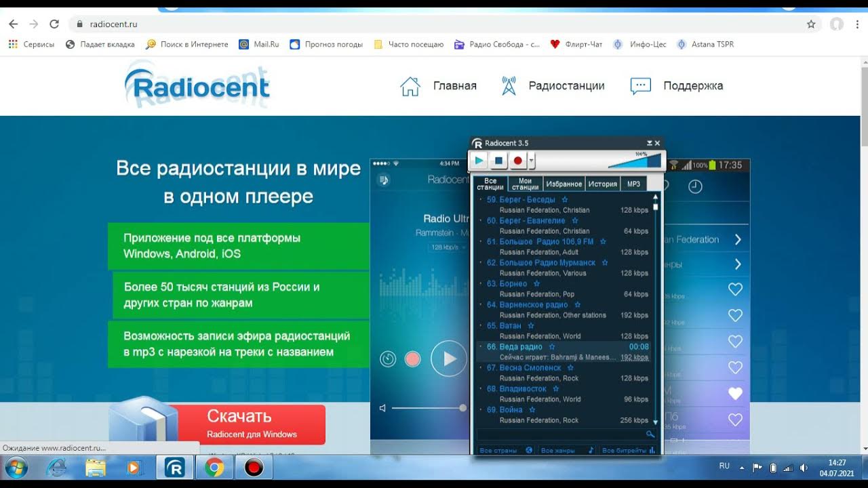
Task: Open the screen recorder taskbar icon
Action: pos(254,468)
